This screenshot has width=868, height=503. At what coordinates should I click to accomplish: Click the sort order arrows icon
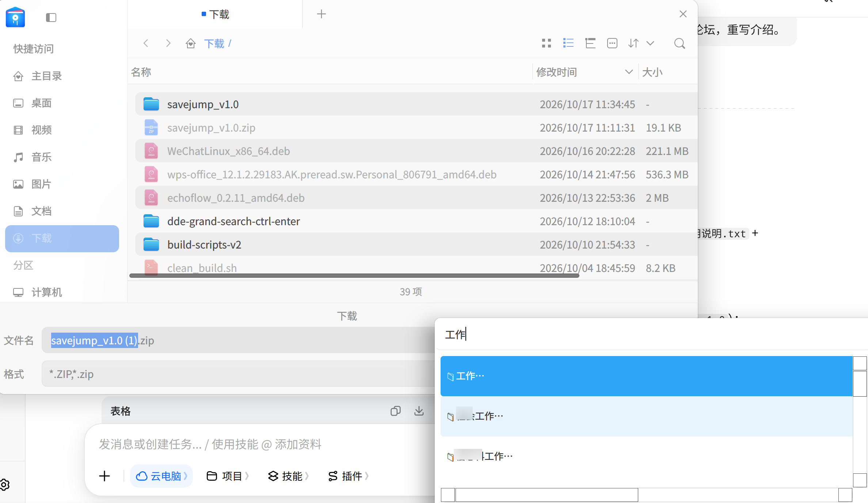633,44
